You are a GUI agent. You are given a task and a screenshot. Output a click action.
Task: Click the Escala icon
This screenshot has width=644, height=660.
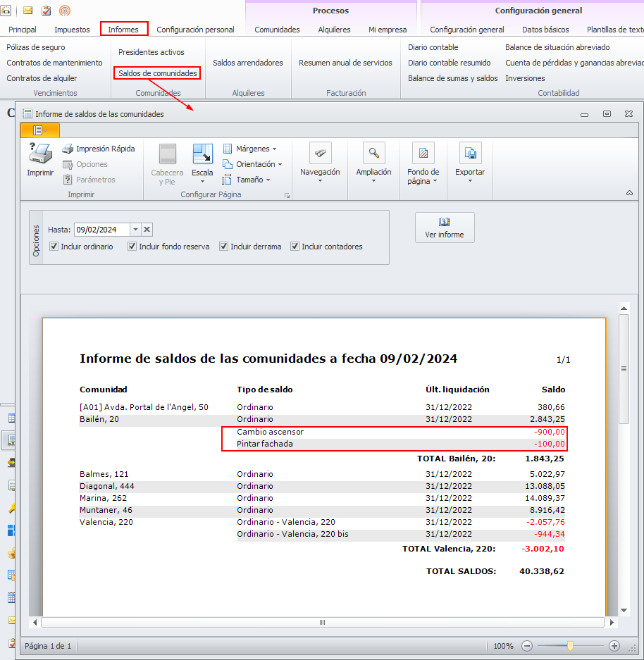pyautogui.click(x=202, y=154)
